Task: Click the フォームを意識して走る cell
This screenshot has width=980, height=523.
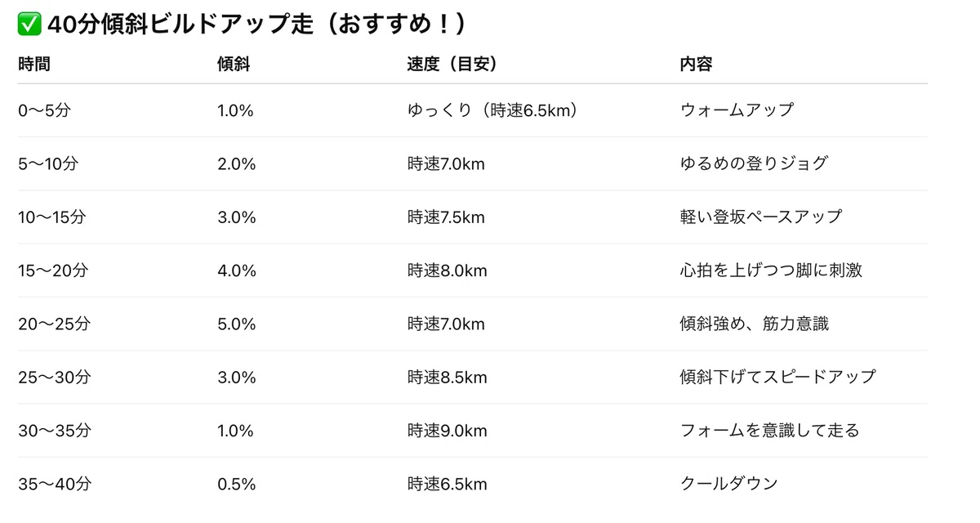Action: point(769,431)
